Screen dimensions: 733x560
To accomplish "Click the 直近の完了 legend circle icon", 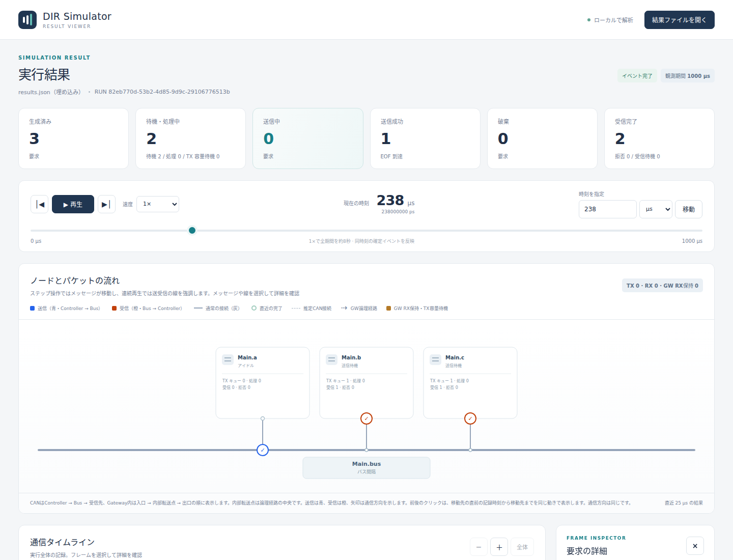I will (254, 308).
